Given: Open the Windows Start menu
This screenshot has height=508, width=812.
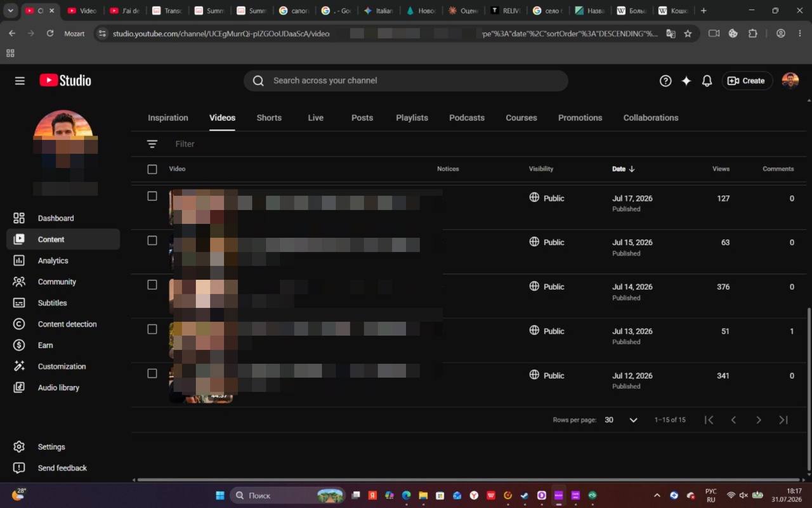Looking at the screenshot, I should coord(220,495).
